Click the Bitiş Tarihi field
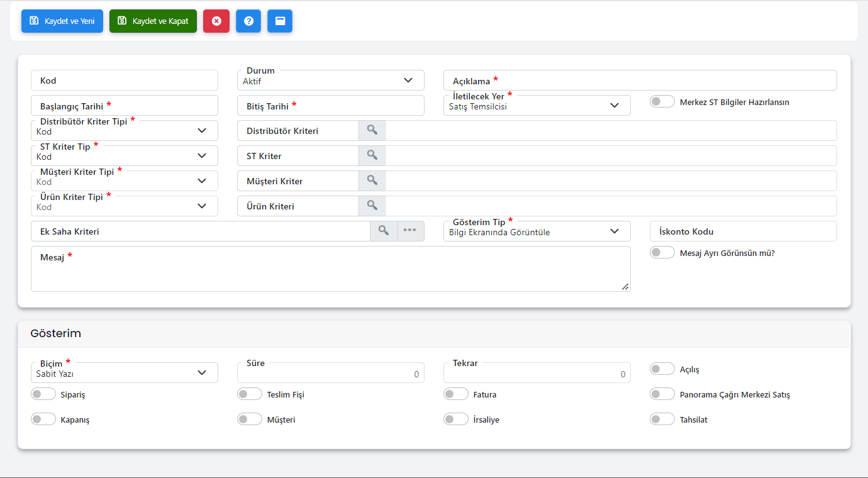 (331, 106)
